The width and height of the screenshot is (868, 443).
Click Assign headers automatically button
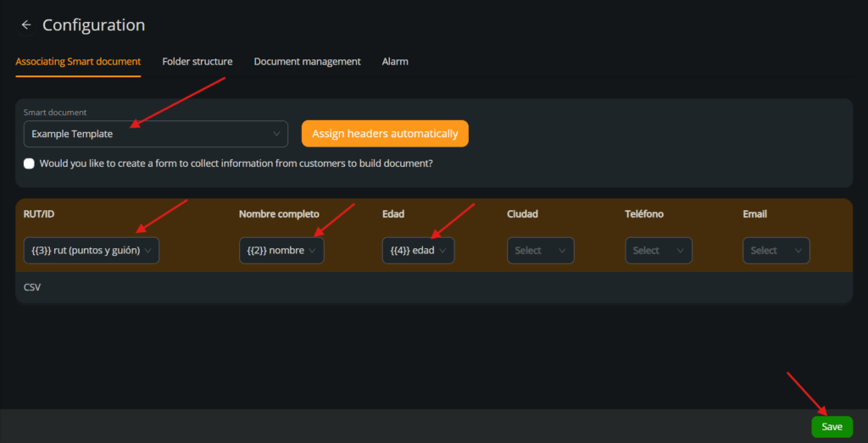pyautogui.click(x=385, y=134)
